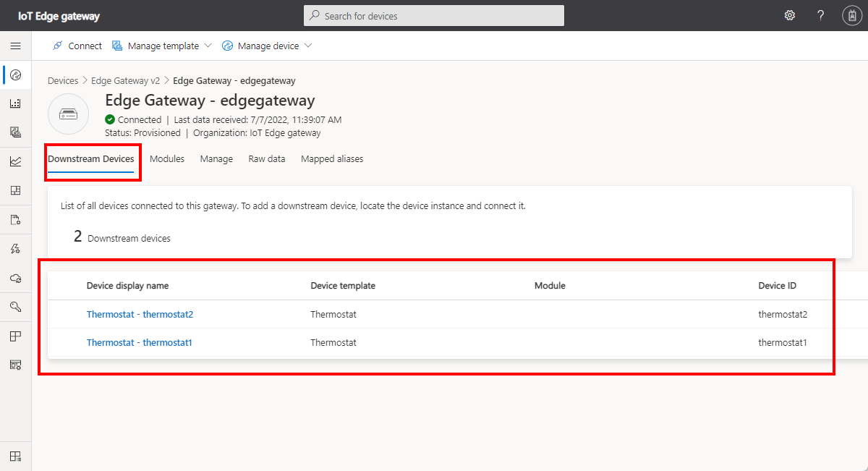Open the settings gear in the top bar
The height and width of the screenshot is (471, 868).
coord(789,15)
